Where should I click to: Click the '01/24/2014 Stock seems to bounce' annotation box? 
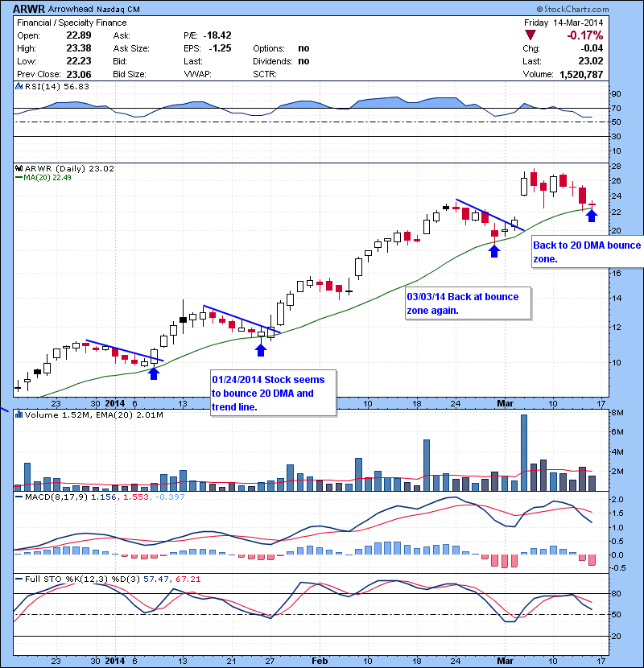point(274,393)
